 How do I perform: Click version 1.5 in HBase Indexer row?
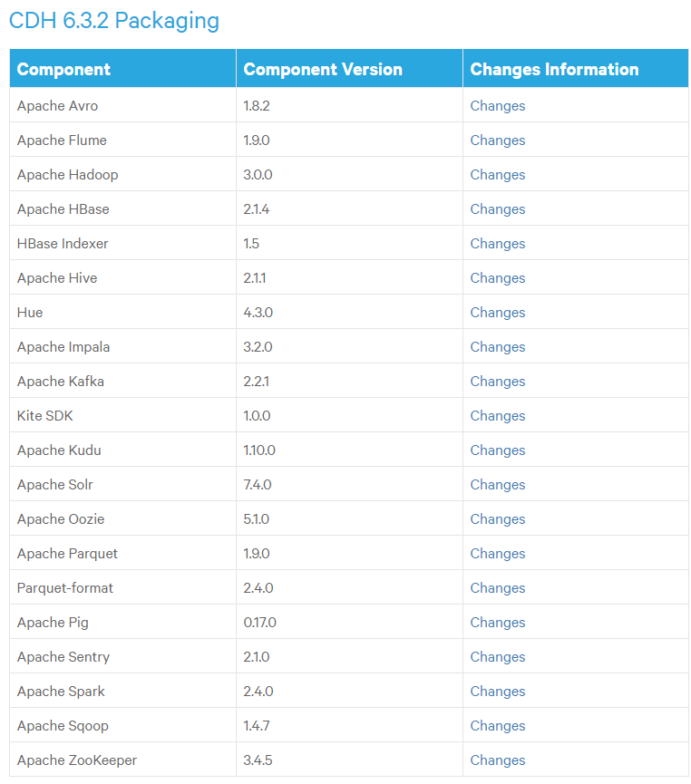[251, 244]
